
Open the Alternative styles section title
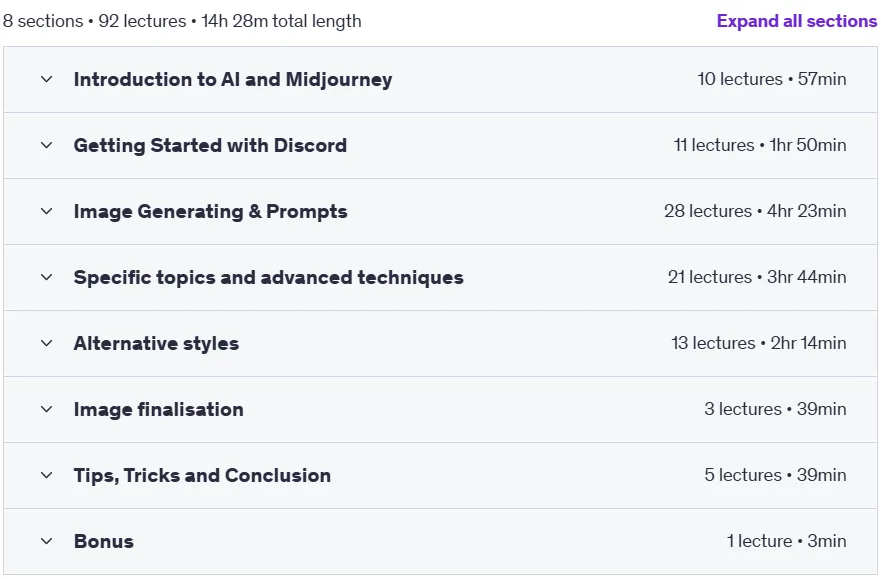coord(156,344)
